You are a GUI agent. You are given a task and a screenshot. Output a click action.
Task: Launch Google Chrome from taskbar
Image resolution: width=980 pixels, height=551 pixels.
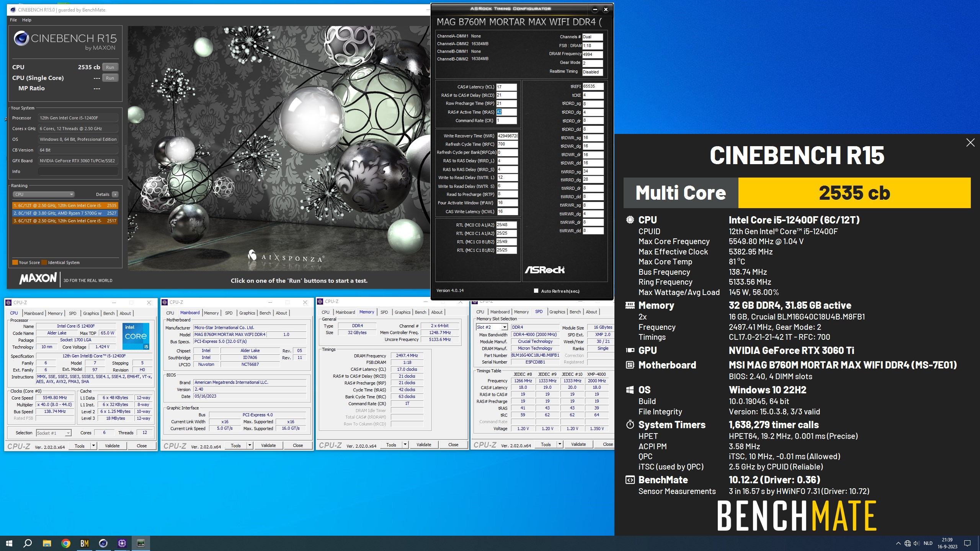click(66, 543)
